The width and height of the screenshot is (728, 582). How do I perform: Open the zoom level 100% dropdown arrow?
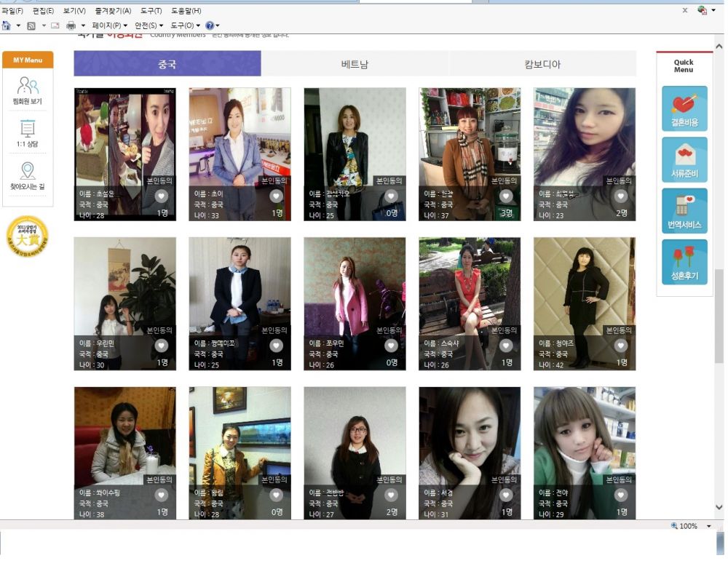coord(709,526)
